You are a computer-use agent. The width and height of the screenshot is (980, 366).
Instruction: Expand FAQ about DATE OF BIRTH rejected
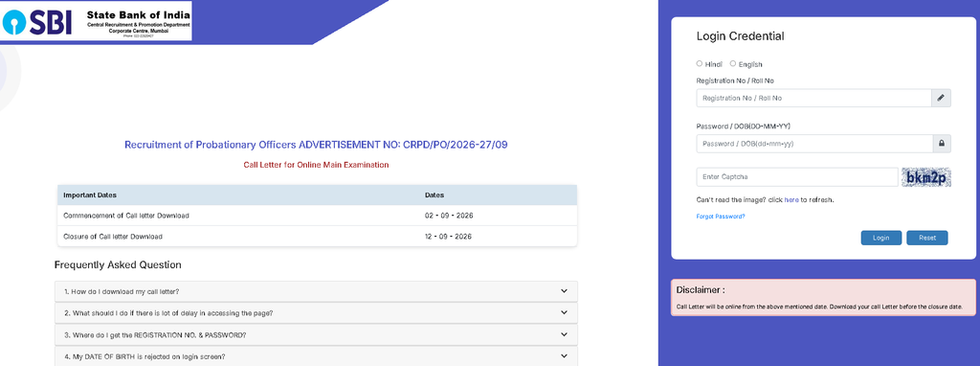316,356
